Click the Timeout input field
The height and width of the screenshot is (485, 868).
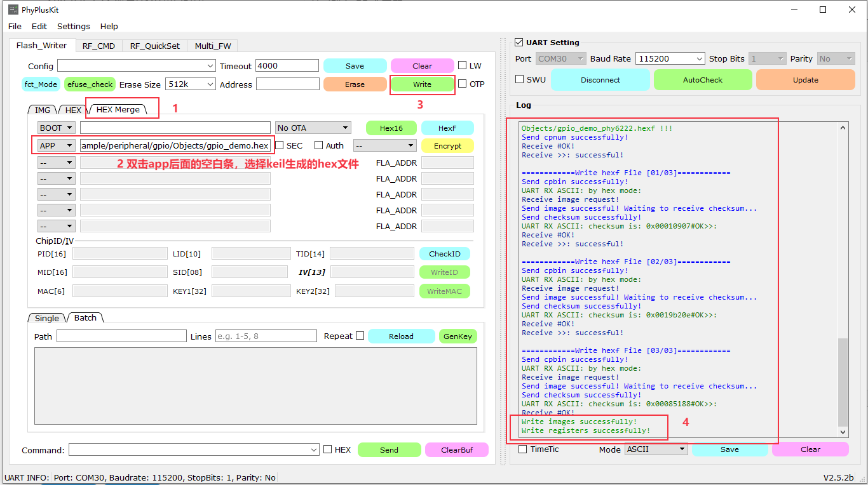coord(287,66)
